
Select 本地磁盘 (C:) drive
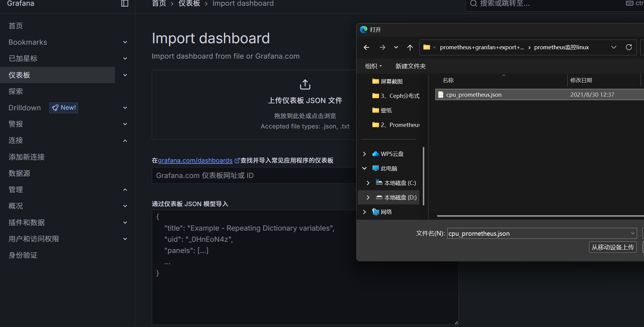400,183
